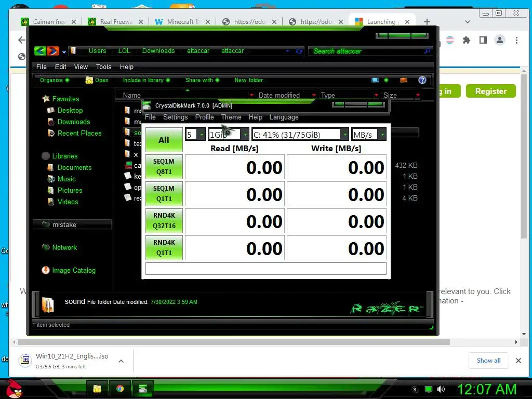Switch to Real Freeware browser tab

[x=116, y=22]
